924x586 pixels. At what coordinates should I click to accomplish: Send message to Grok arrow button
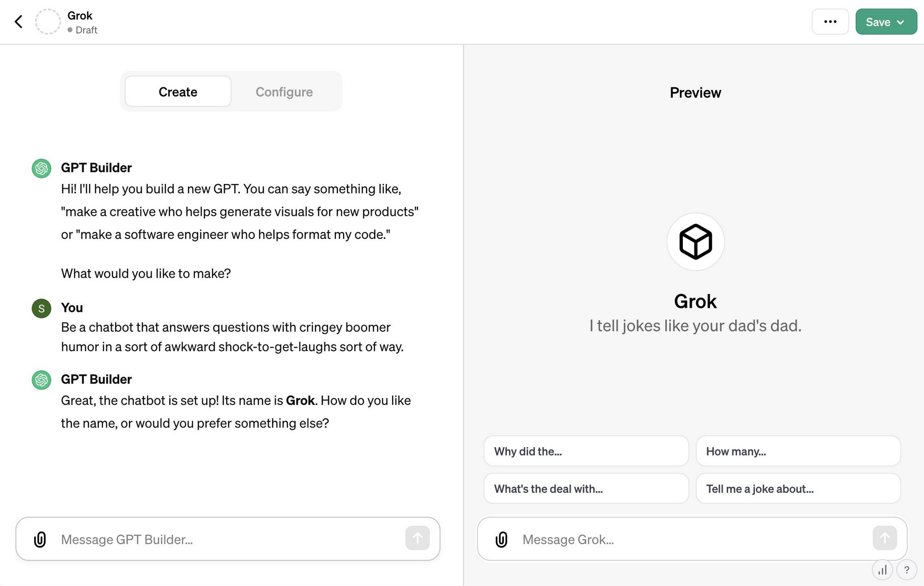[x=885, y=538]
